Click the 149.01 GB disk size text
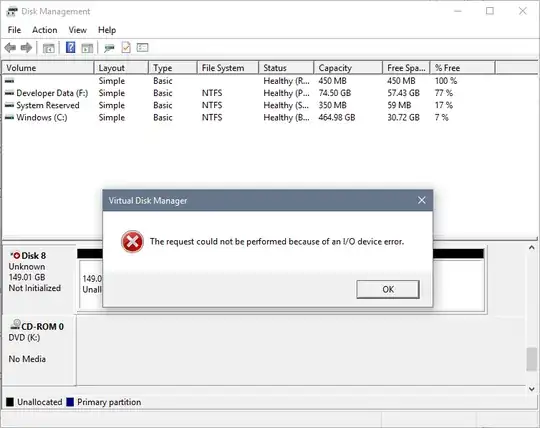 click(x=27, y=277)
